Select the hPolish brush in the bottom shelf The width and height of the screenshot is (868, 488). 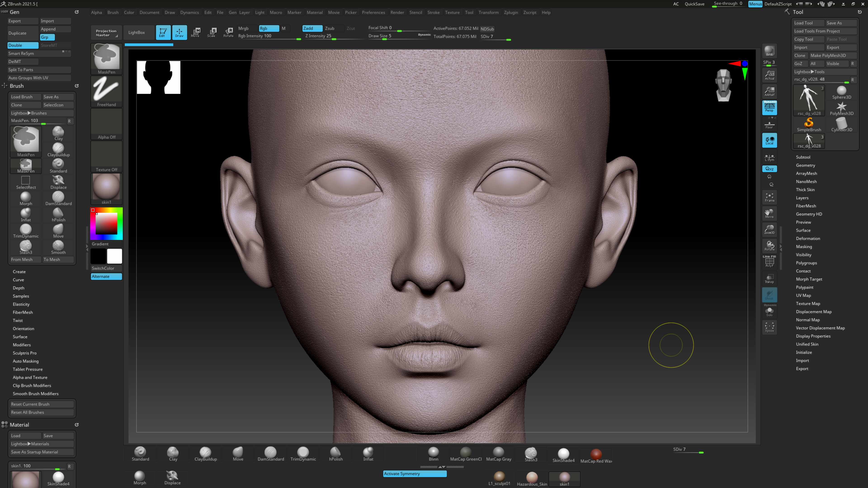pos(336,454)
